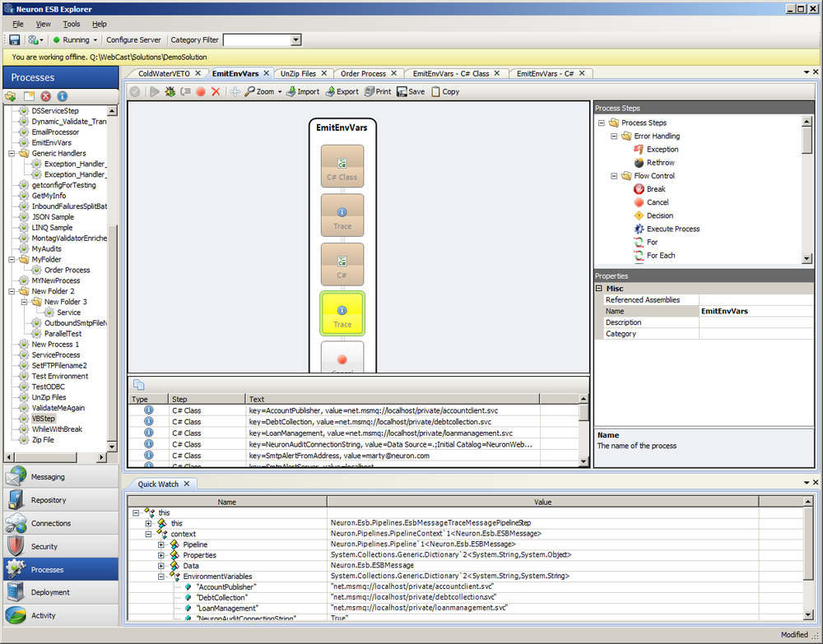Open the Zoom dropdown in designer toolbar

coord(280,92)
